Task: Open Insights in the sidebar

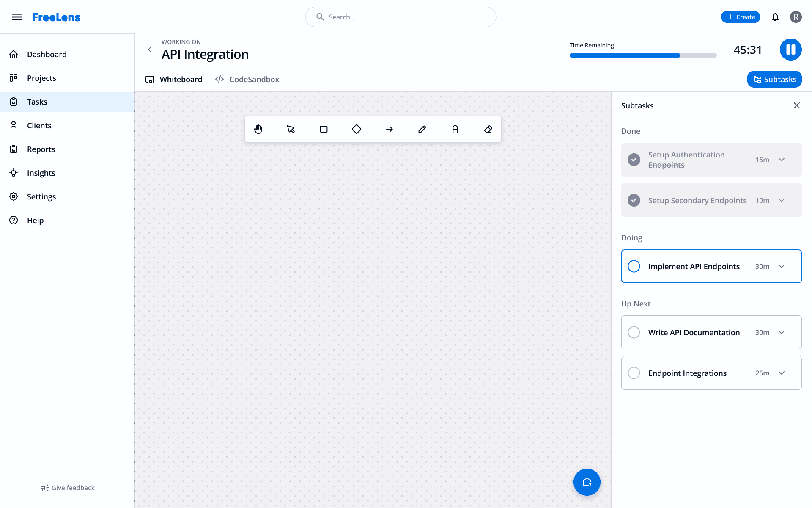Action: tap(41, 173)
